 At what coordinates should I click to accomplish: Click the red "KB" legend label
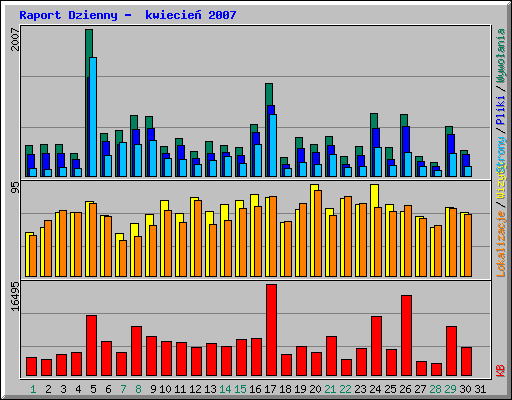coord(501,371)
